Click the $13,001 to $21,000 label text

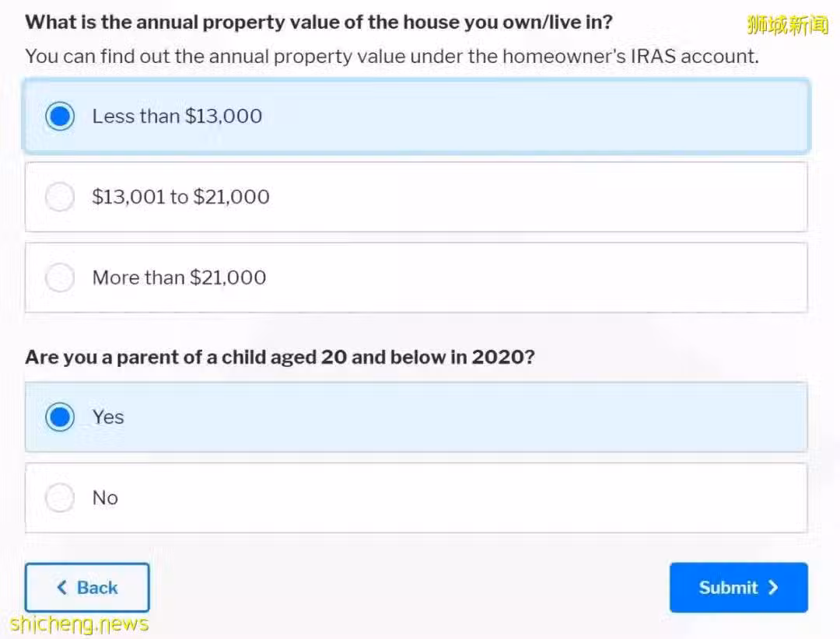coord(180,197)
